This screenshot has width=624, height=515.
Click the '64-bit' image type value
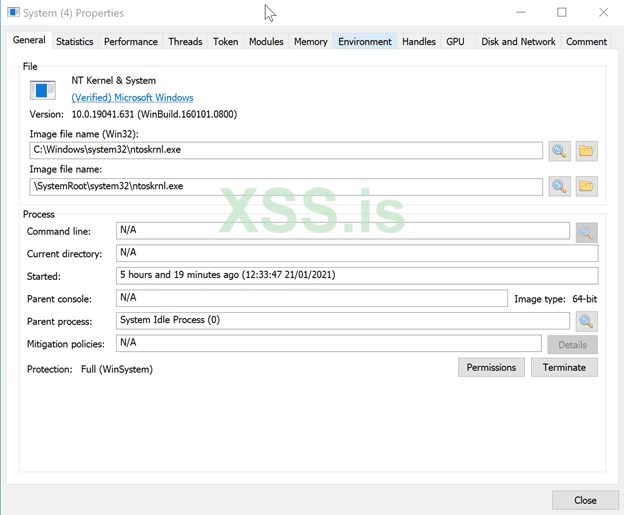[x=585, y=299]
